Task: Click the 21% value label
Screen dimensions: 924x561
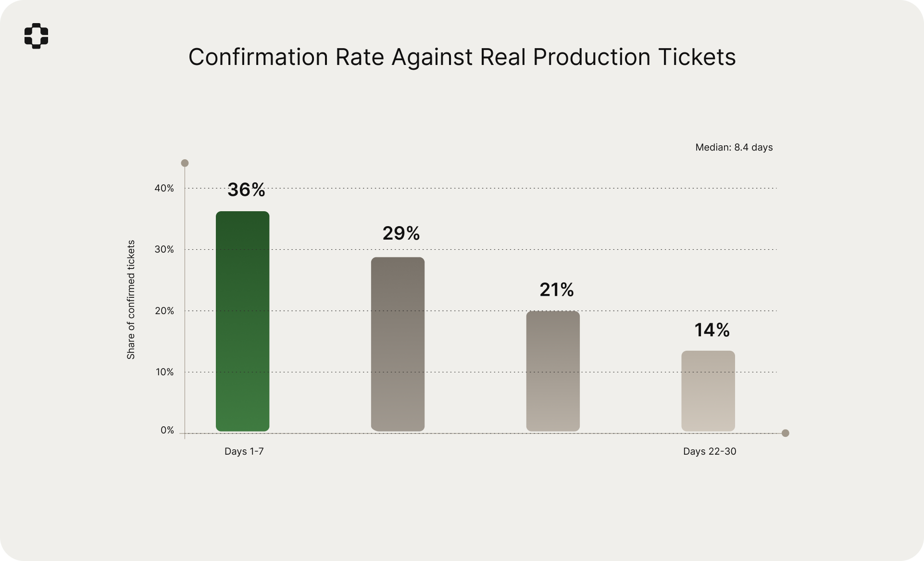Action: (x=556, y=290)
